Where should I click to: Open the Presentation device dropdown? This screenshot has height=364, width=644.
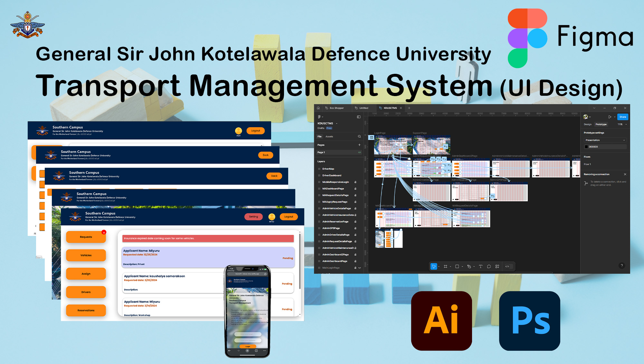tap(605, 140)
